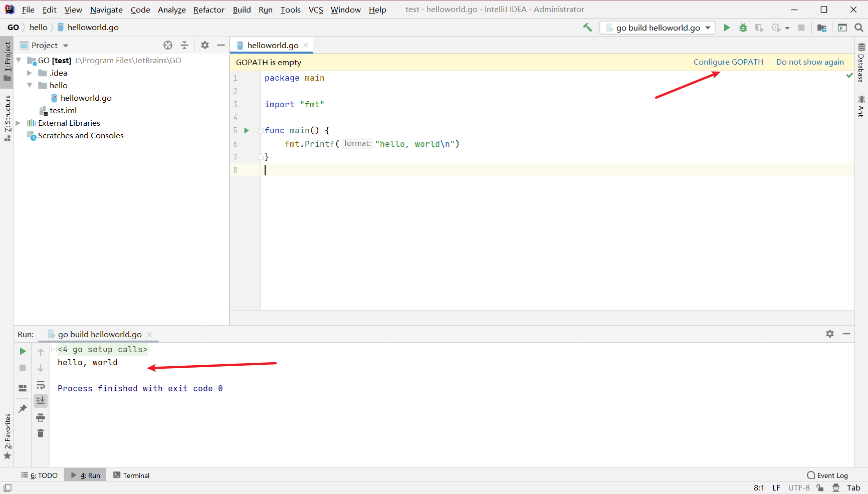Open the run configuration dropdown
Image resolution: width=868 pixels, height=494 pixels.
click(x=658, y=28)
